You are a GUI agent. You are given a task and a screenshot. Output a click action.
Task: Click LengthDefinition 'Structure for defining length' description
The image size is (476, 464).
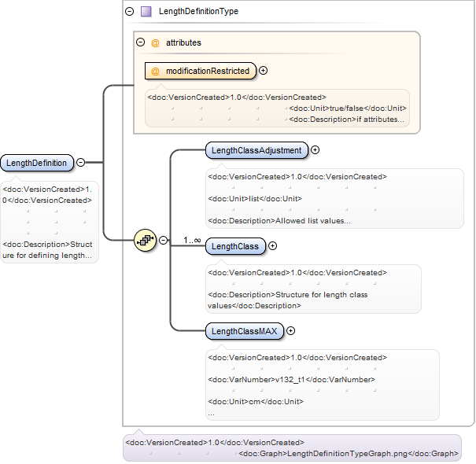point(47,250)
